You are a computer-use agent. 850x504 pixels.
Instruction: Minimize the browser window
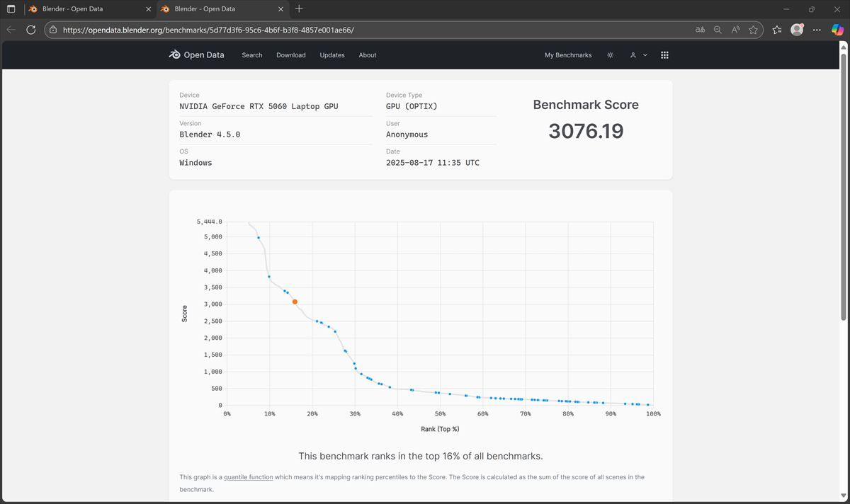(x=787, y=9)
